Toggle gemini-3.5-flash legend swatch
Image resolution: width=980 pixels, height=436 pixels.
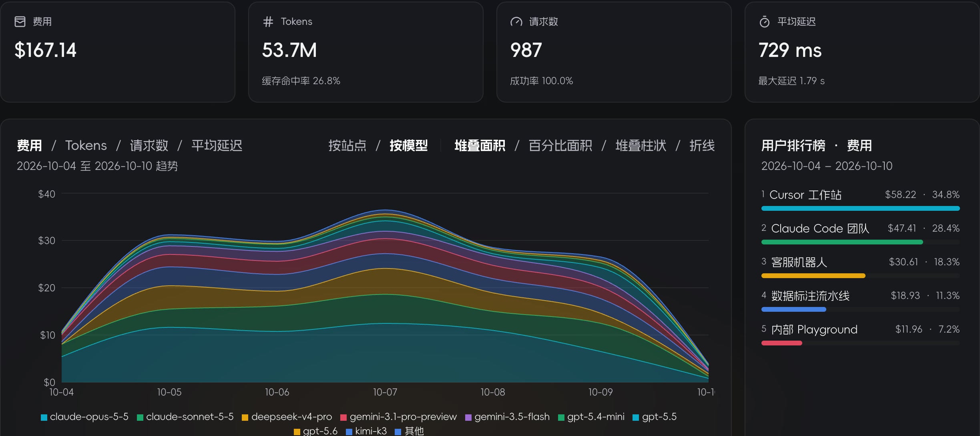468,418
